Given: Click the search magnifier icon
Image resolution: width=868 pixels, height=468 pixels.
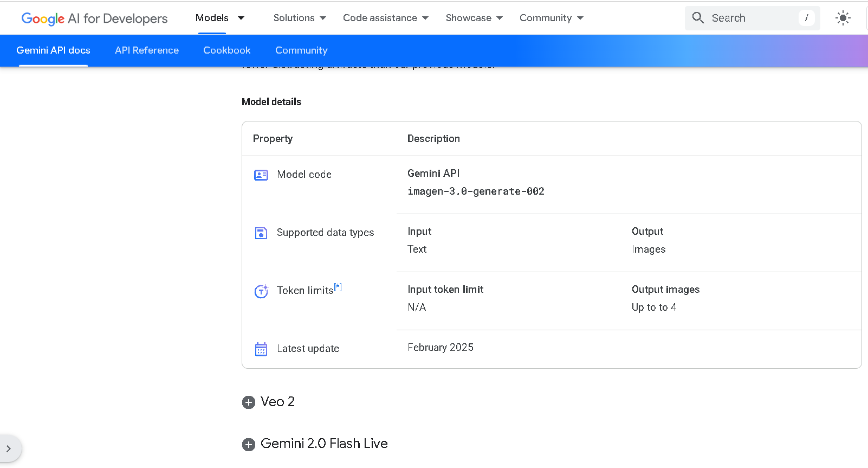Looking at the screenshot, I should 698,18.
